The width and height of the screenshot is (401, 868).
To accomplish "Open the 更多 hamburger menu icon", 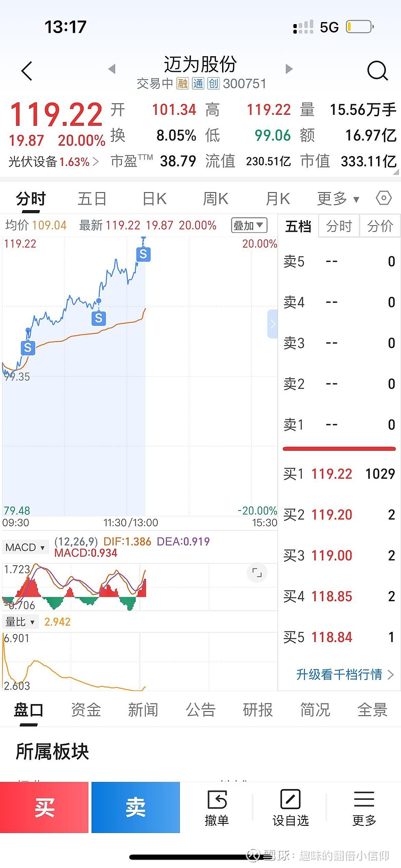I will point(364,807).
